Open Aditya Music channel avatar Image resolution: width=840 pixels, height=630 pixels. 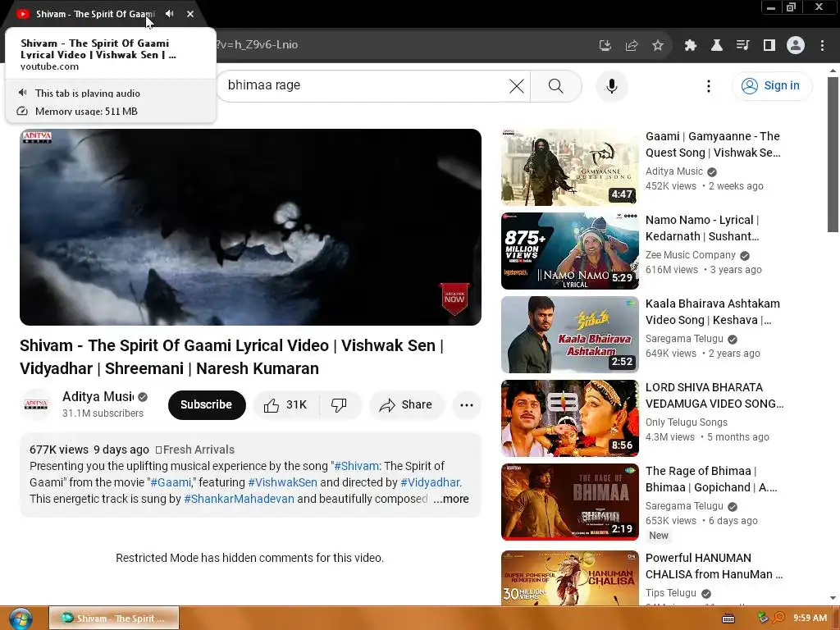[x=36, y=405]
